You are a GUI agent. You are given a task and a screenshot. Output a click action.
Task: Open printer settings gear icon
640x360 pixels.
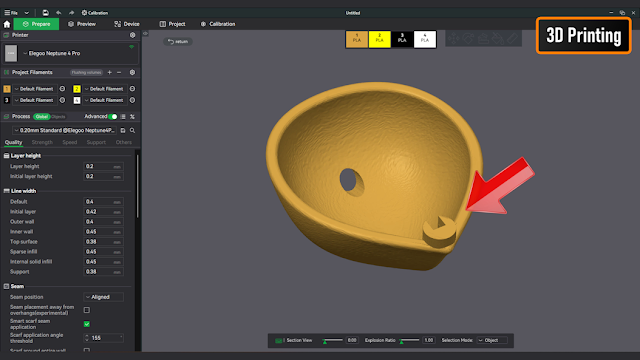point(133,35)
